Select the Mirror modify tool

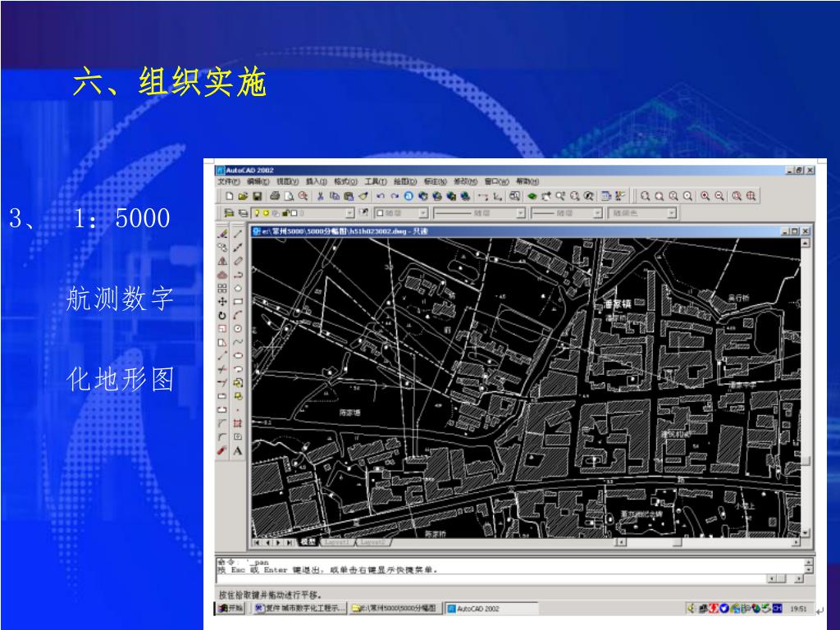click(x=222, y=261)
